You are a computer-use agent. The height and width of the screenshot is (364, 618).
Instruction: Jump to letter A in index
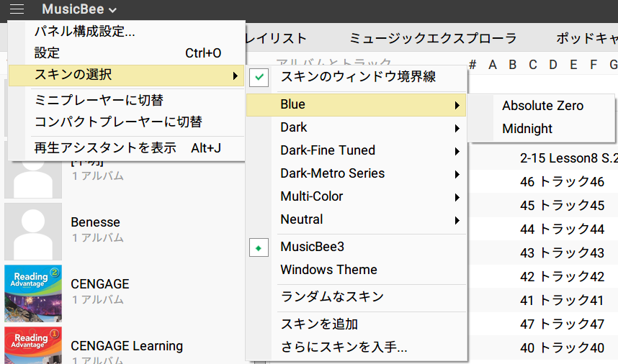493,65
